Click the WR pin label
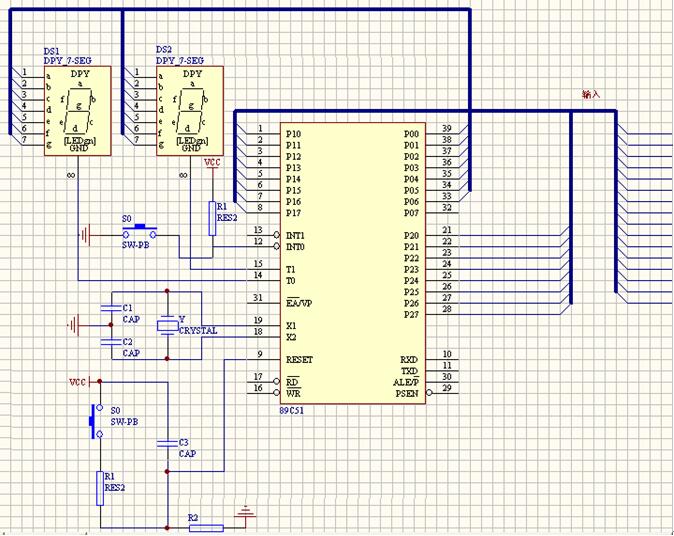The height and width of the screenshot is (536, 674). coord(294,393)
